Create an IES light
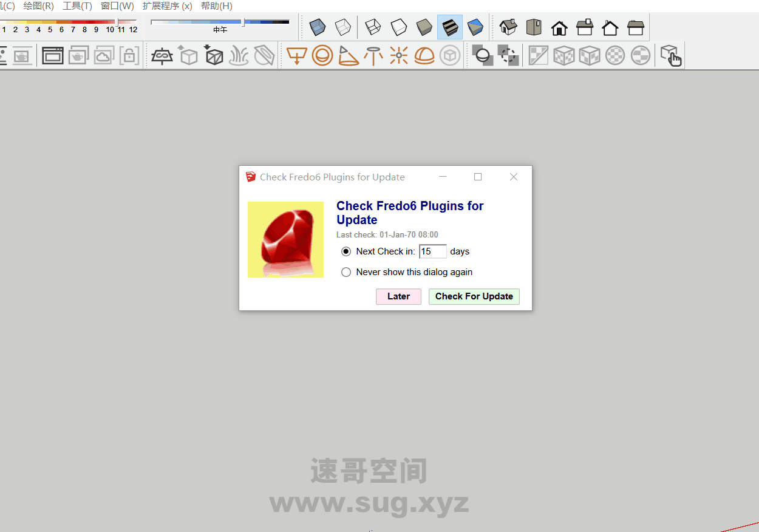 [x=373, y=56]
